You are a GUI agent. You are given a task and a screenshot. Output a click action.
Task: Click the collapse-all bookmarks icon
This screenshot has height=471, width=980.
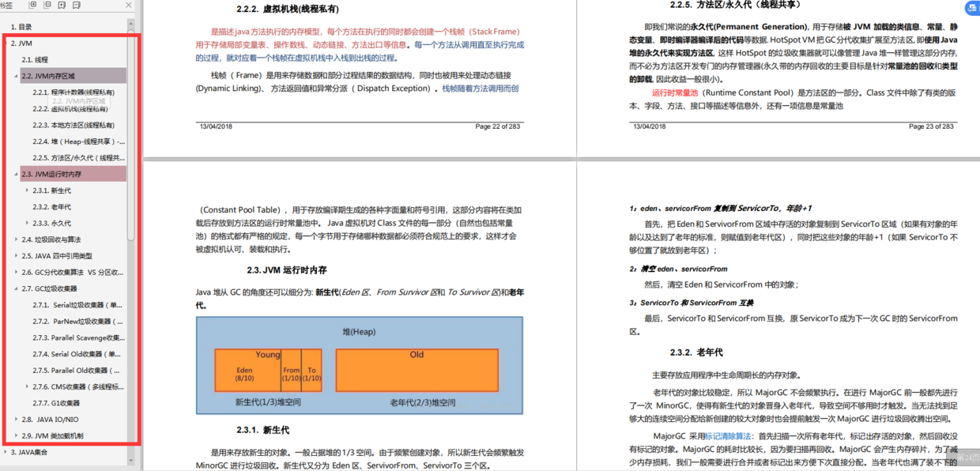tap(47, 6)
